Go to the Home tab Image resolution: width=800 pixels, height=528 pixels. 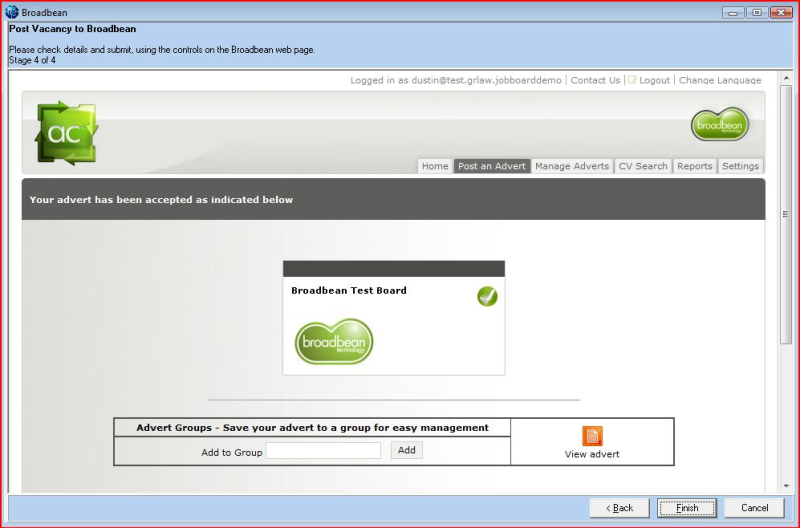[435, 166]
